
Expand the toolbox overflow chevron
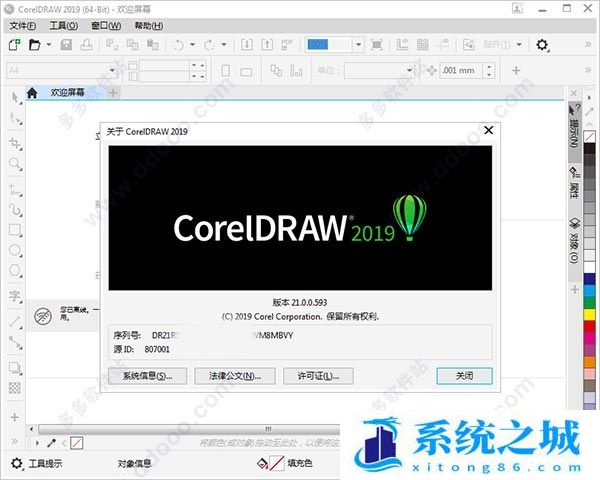click(15, 441)
